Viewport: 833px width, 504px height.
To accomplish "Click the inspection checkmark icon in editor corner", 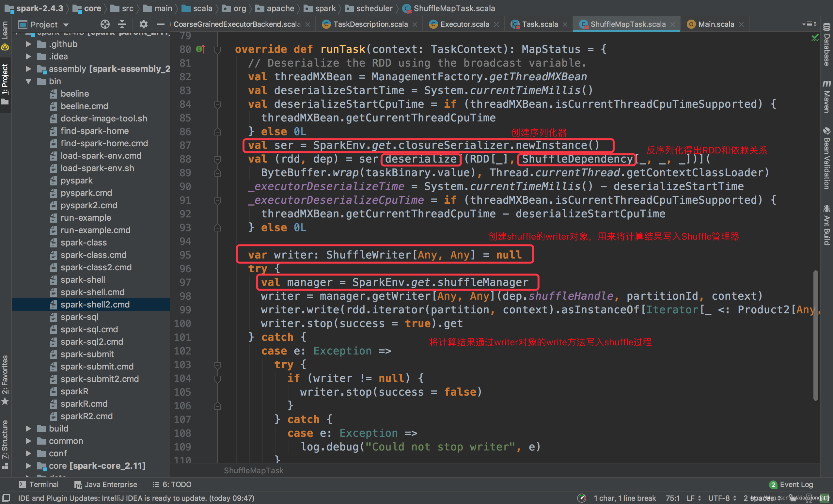I will click(815, 38).
